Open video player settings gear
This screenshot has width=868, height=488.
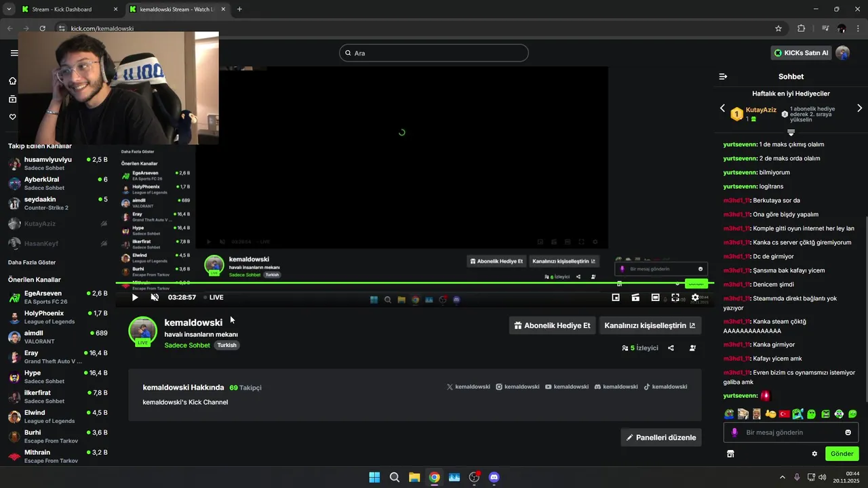(695, 298)
